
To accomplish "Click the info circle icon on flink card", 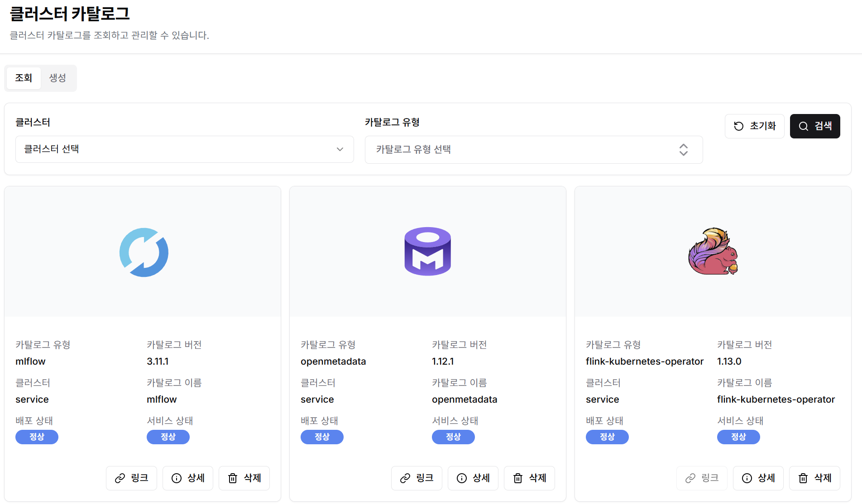I will [747, 478].
